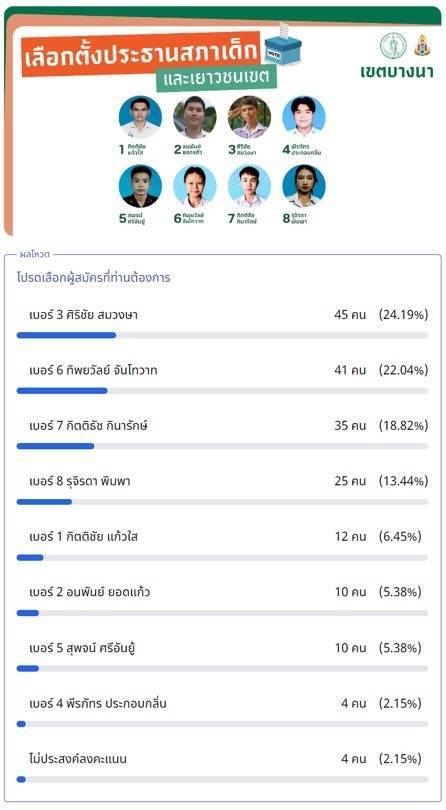Select candidate 7 circular portrait photo

250,186
